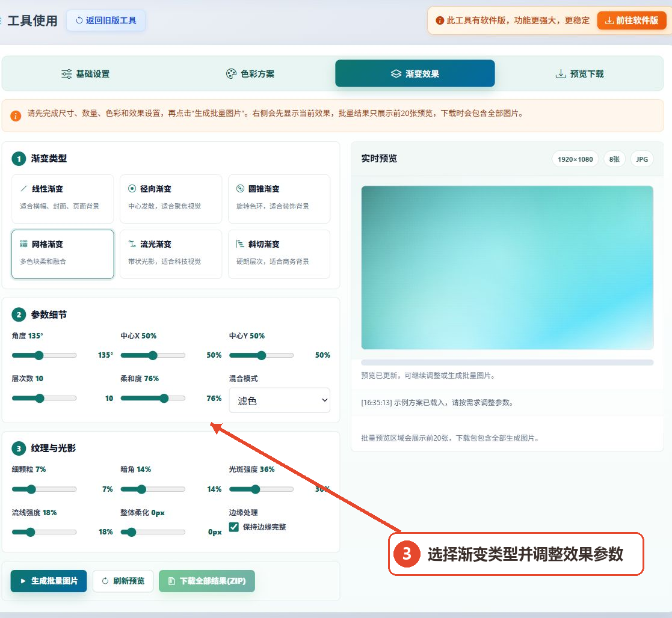Click the play icon in 生成批量图片 button
The height and width of the screenshot is (618, 672).
point(23,581)
